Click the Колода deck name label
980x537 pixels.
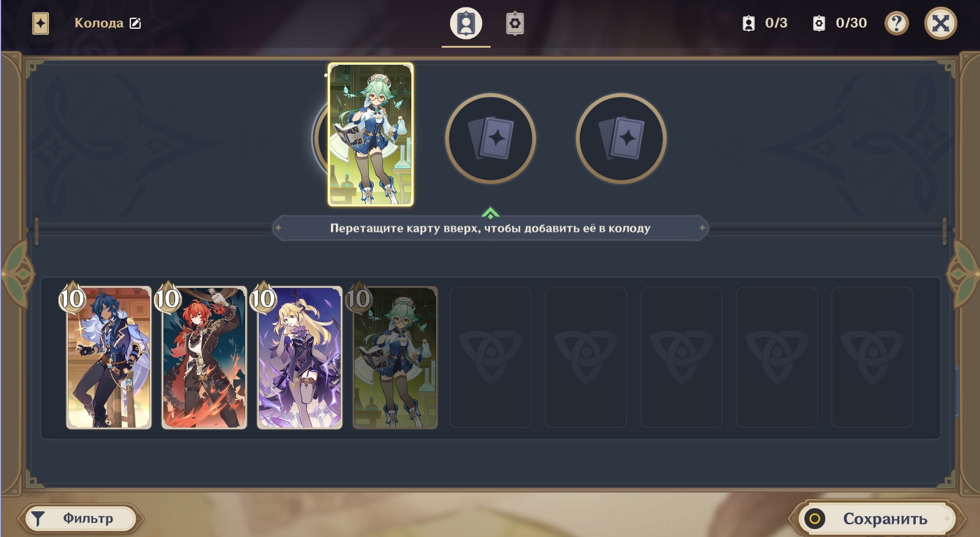(x=98, y=23)
